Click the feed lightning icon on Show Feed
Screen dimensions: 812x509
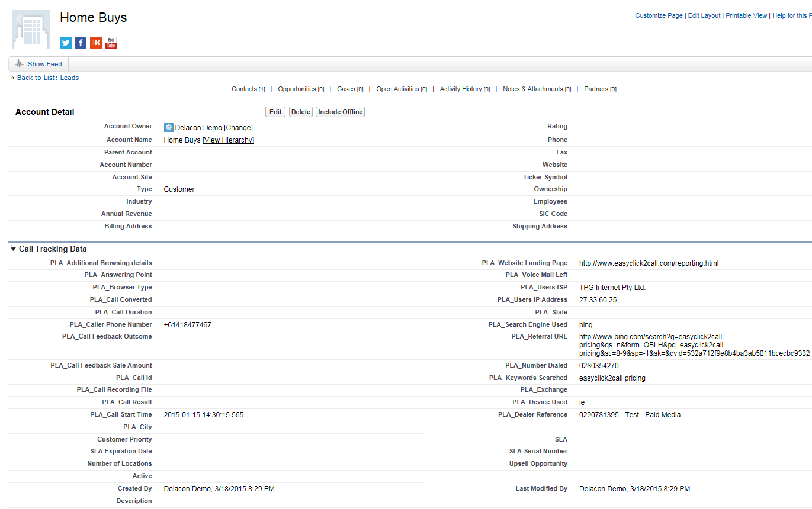(20, 63)
